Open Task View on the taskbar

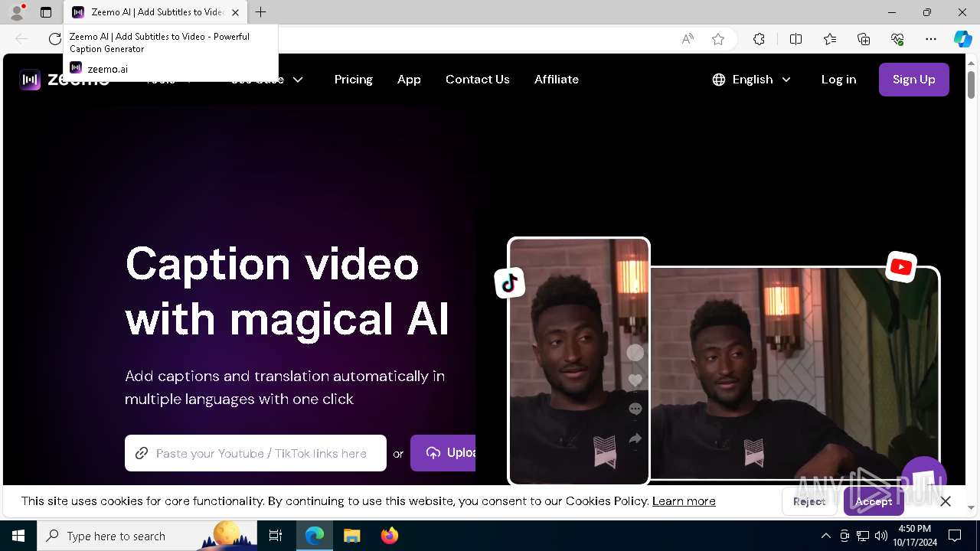[x=276, y=536]
